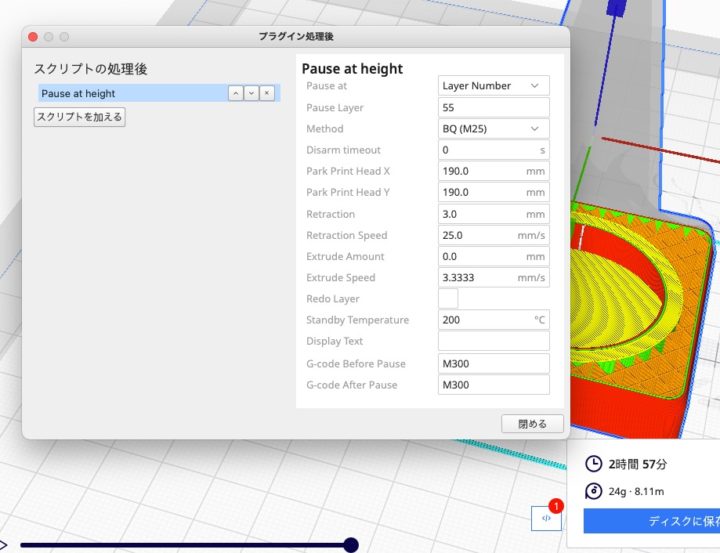Remove the Pause at height script
This screenshot has height=553, width=720.
tap(267, 93)
